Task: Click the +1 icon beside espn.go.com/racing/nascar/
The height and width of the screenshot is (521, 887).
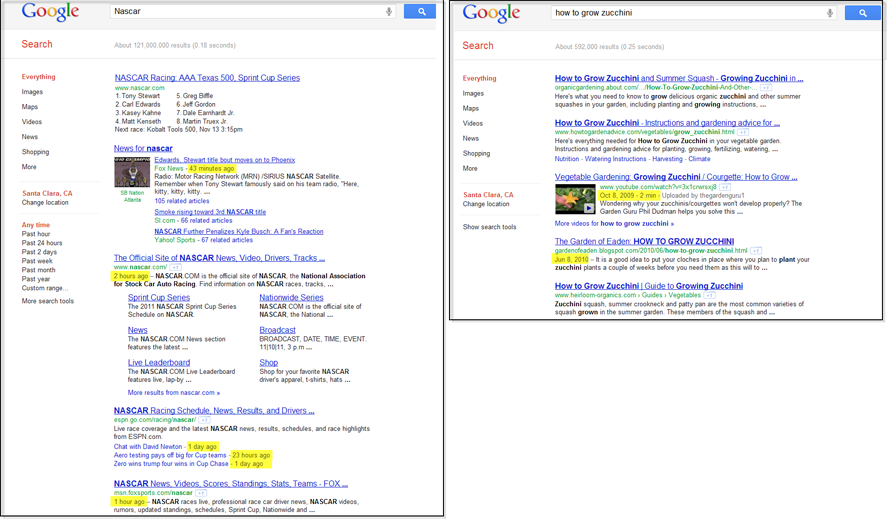Action: point(204,420)
